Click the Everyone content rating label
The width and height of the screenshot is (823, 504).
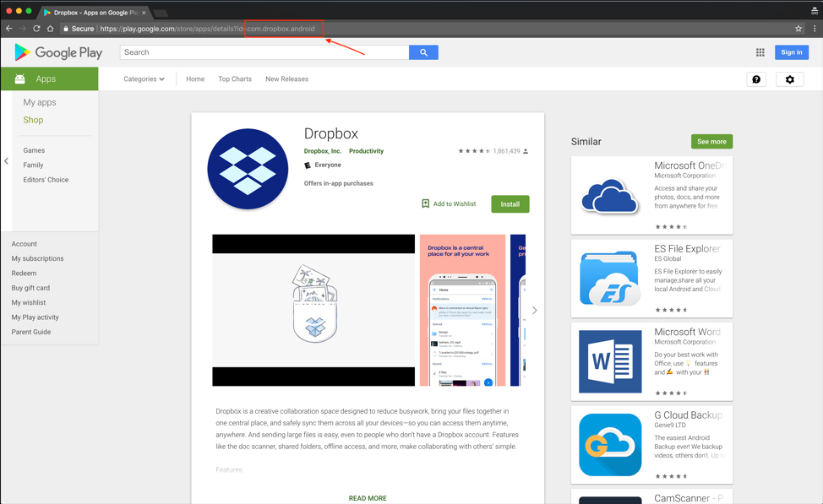click(x=328, y=165)
